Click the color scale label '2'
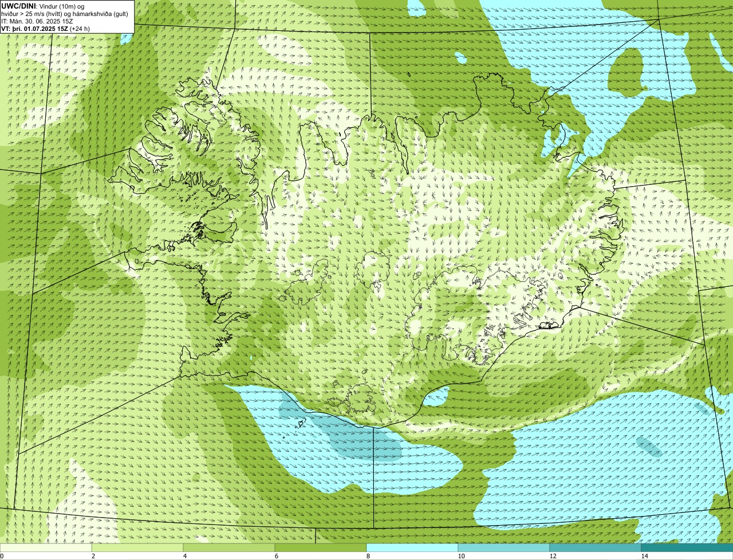 [x=93, y=556]
